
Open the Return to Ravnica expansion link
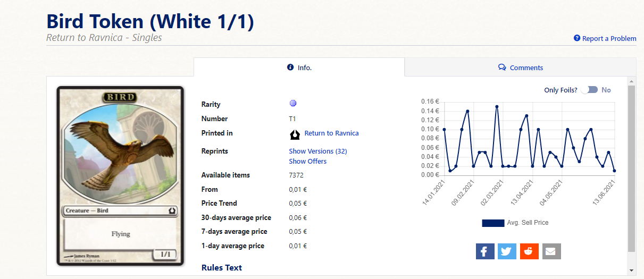pos(331,133)
